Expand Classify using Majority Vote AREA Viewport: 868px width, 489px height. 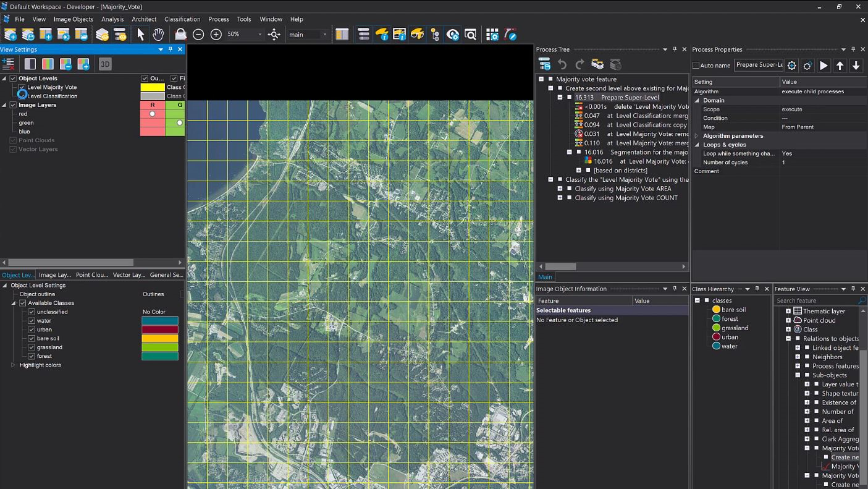pos(560,189)
